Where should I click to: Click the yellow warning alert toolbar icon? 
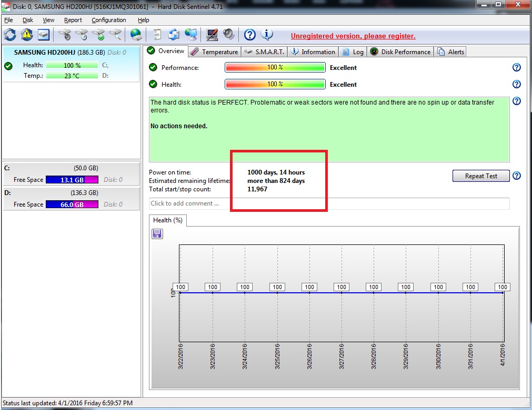point(26,35)
